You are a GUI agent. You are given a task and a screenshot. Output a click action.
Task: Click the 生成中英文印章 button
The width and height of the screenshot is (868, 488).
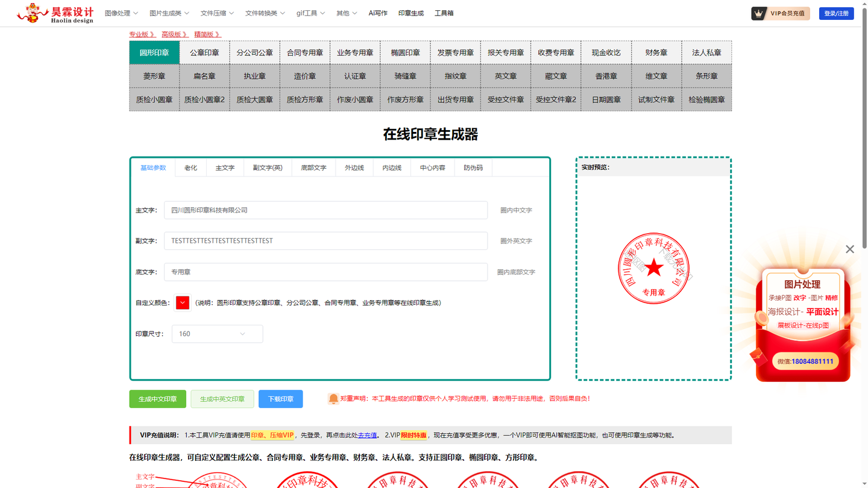222,399
